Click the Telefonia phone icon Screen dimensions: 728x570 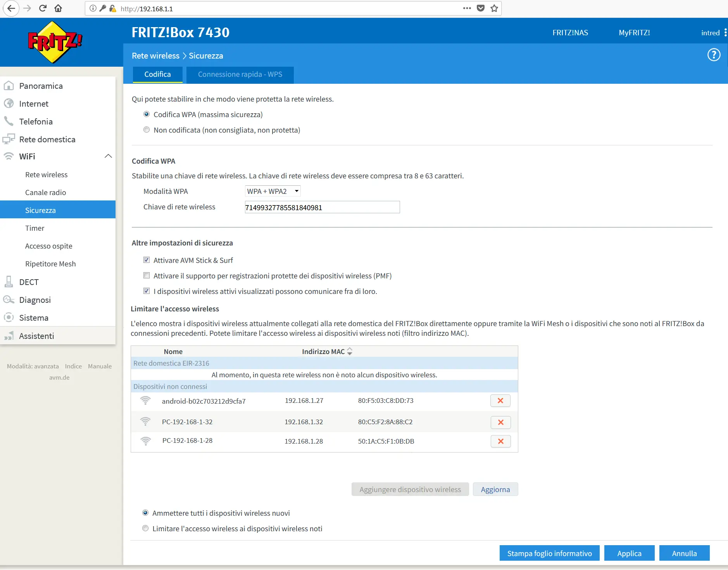[x=9, y=121]
